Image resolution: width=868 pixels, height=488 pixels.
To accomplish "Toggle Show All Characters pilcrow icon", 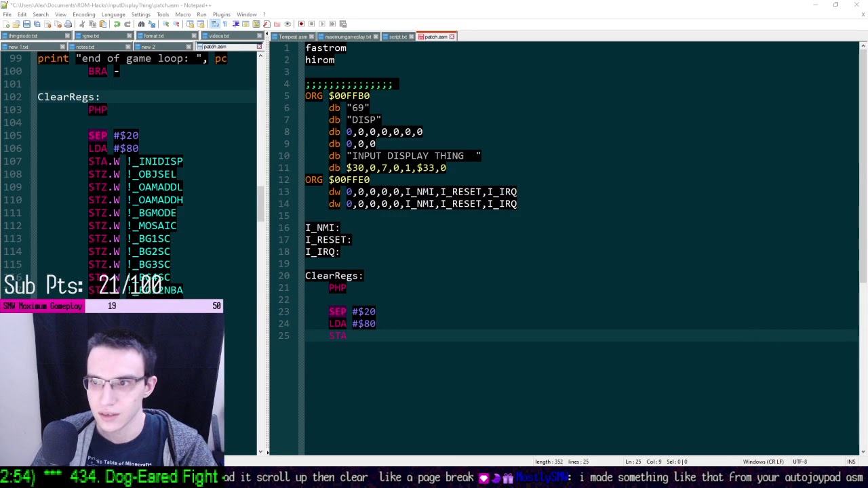I will point(225,24).
